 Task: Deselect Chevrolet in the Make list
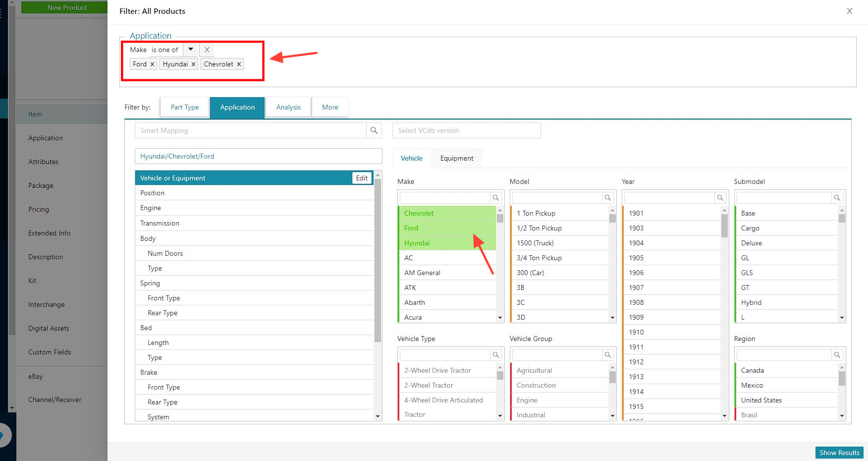point(446,213)
